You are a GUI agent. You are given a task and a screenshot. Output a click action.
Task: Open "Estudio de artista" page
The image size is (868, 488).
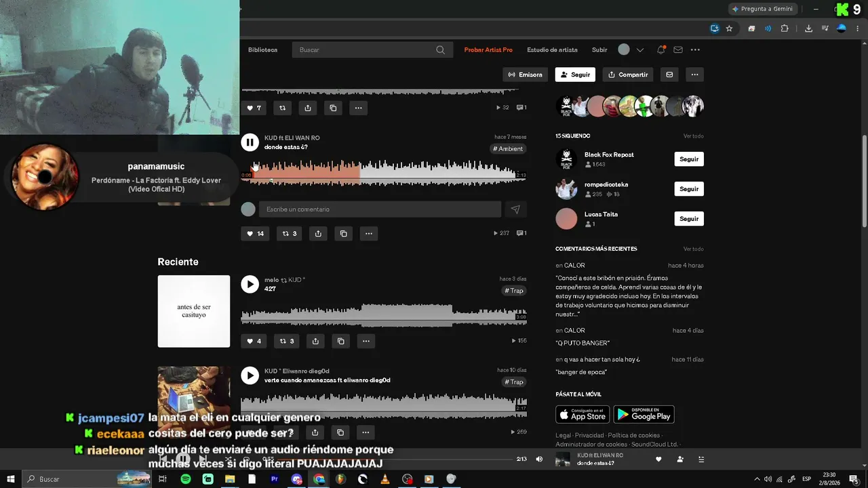pyautogui.click(x=552, y=49)
